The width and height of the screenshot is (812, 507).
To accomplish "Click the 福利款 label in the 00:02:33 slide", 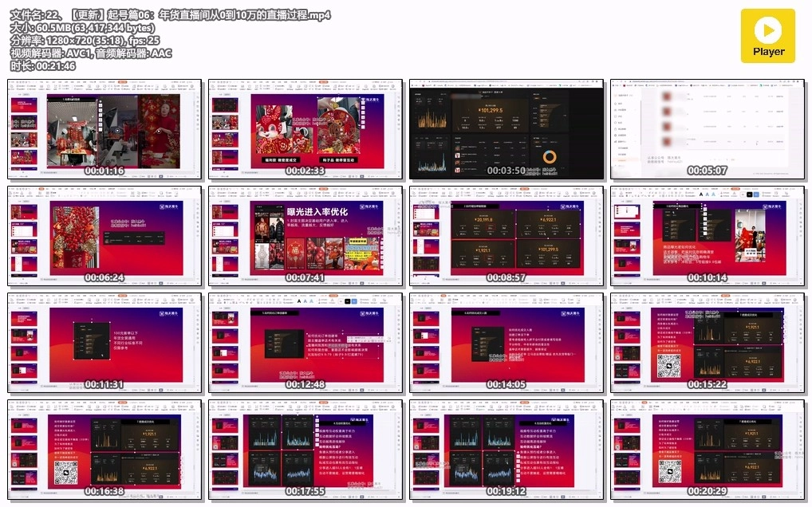I will (x=282, y=159).
